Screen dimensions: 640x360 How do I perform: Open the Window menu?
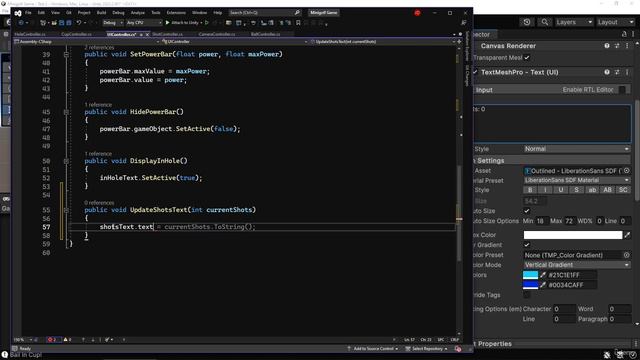[199, 13]
